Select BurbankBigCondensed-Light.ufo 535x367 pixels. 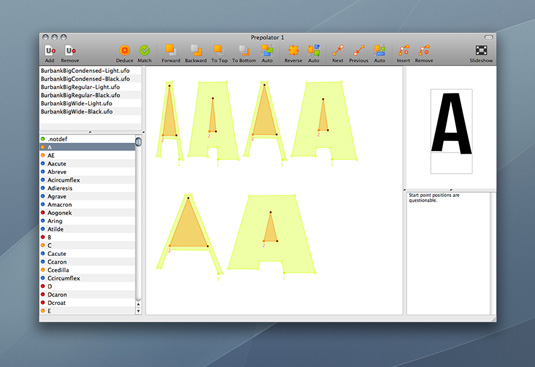tap(90, 71)
